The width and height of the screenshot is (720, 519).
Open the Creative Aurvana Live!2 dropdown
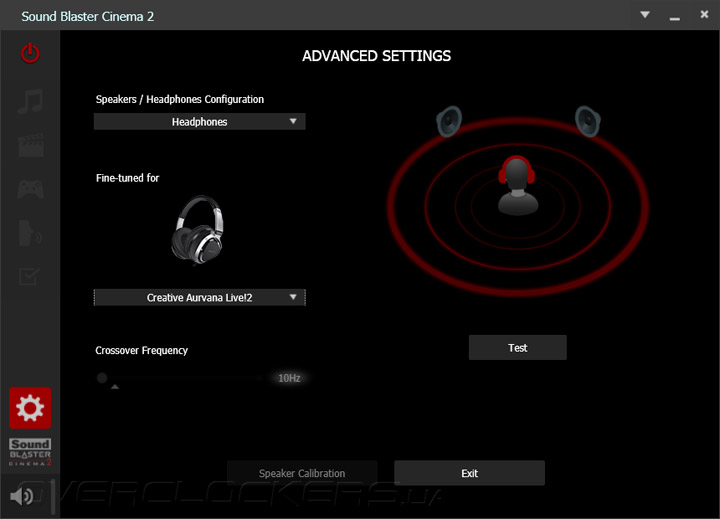(200, 298)
